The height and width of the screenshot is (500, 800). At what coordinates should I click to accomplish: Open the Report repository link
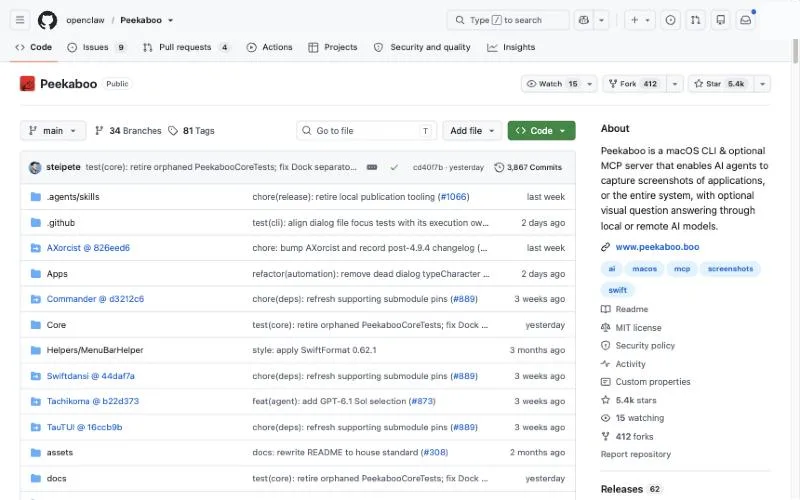[636, 454]
